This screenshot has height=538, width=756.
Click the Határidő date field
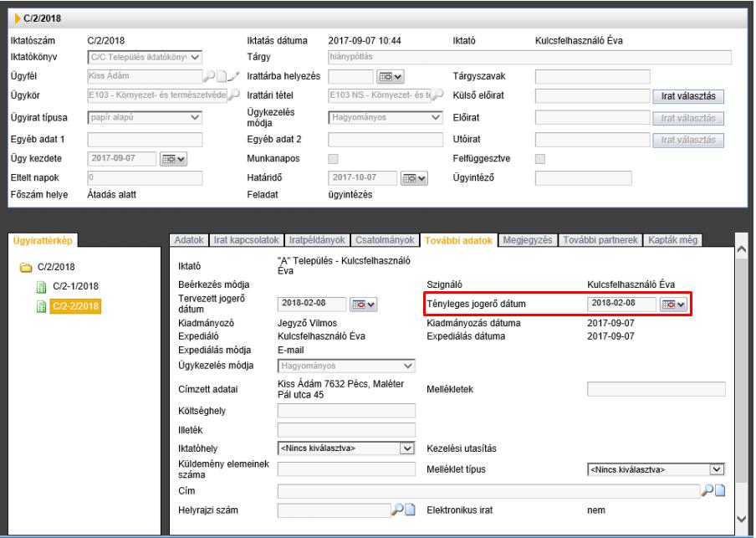[363, 178]
